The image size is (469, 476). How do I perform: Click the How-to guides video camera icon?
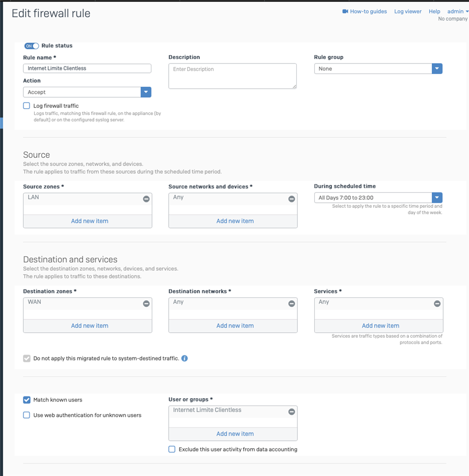point(345,11)
